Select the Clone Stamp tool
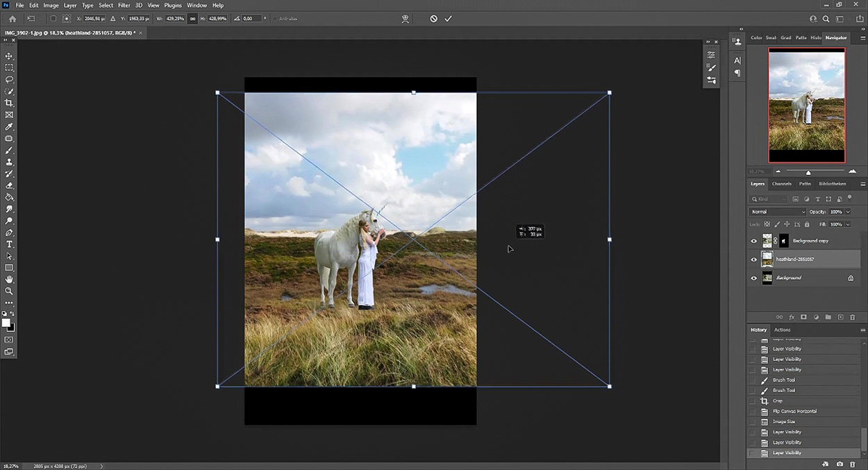Screen dimensions: 868x470 9,162
